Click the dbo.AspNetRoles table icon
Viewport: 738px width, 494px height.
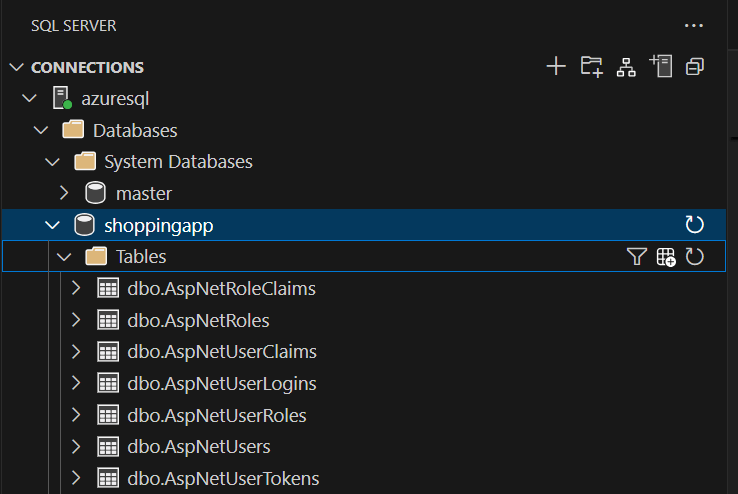click(x=107, y=321)
